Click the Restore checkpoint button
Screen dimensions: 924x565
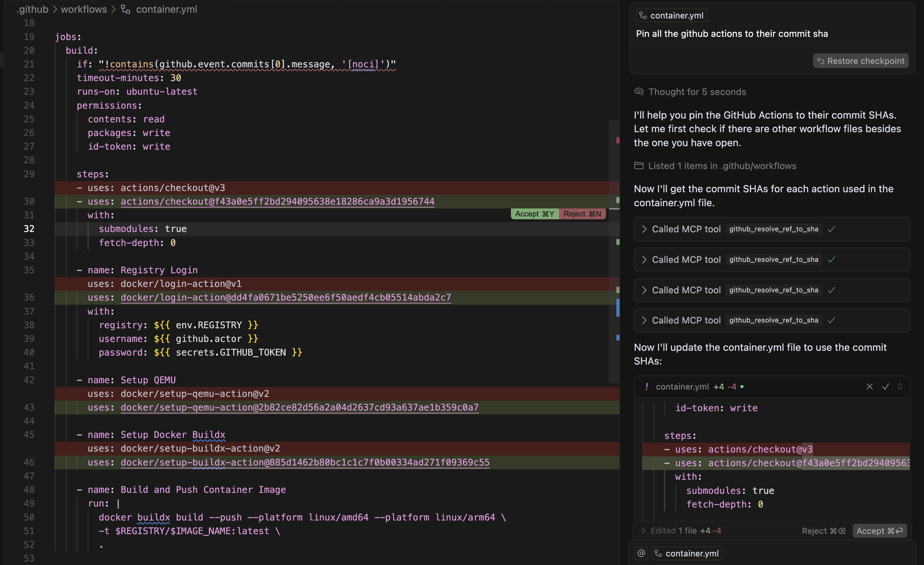point(860,61)
